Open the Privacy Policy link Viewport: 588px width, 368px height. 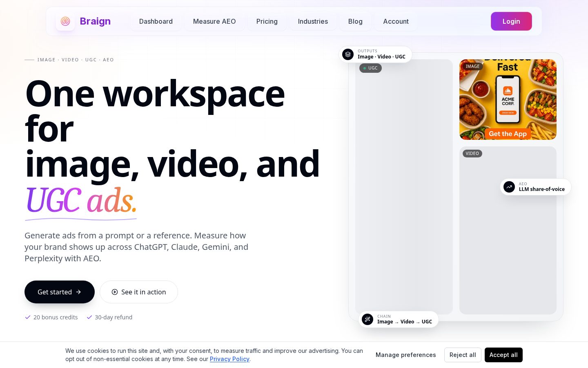(x=229, y=359)
